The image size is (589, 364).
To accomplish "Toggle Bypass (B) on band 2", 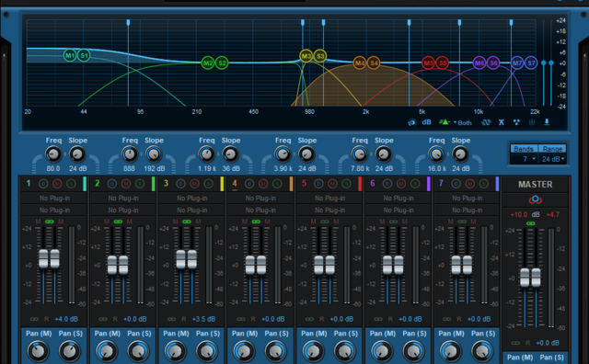I will tap(112, 184).
